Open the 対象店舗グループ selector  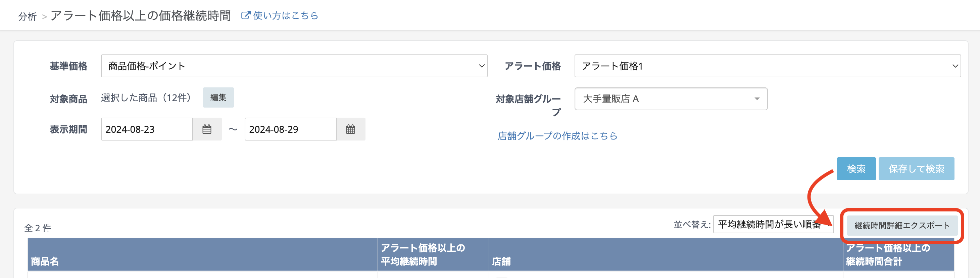670,99
